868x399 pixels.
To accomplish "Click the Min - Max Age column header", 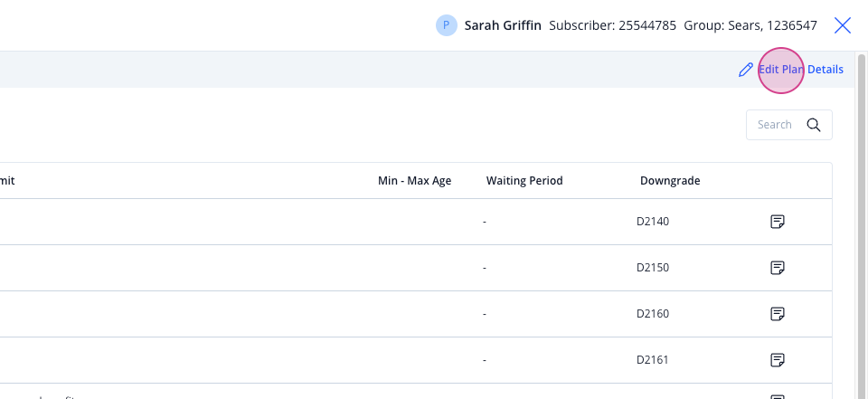I will pos(415,181).
